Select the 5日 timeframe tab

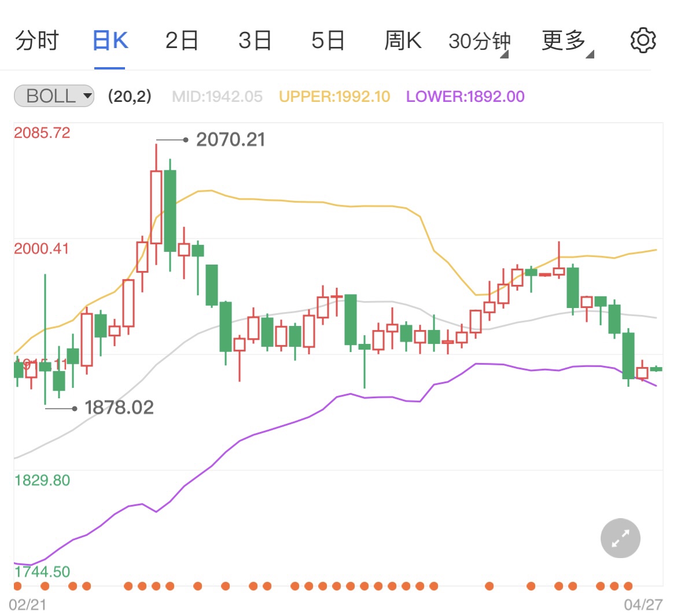[328, 40]
